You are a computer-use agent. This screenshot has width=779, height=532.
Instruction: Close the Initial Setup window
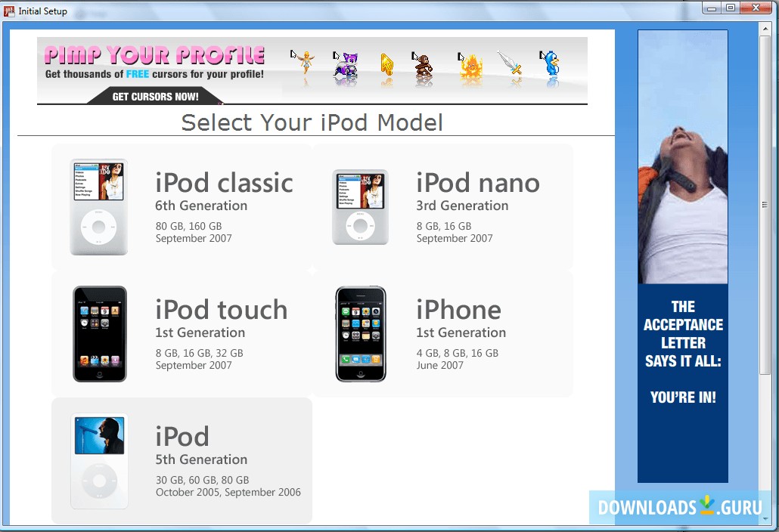[x=756, y=8]
